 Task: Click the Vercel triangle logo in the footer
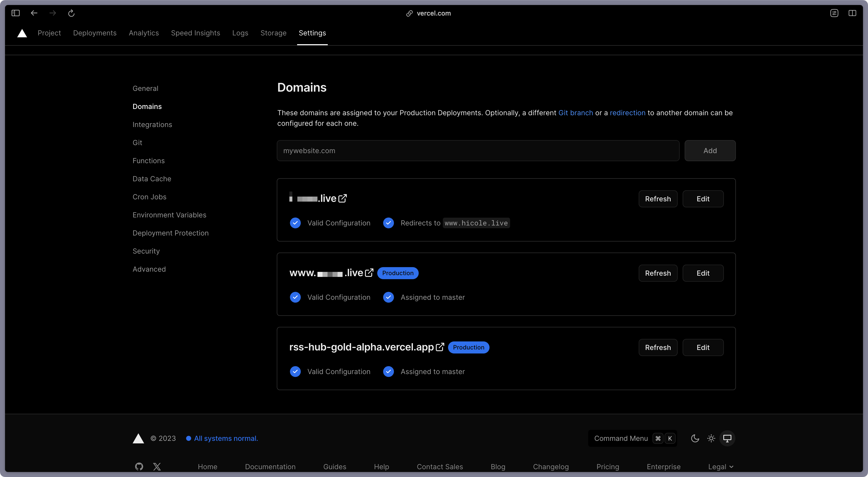pos(138,438)
